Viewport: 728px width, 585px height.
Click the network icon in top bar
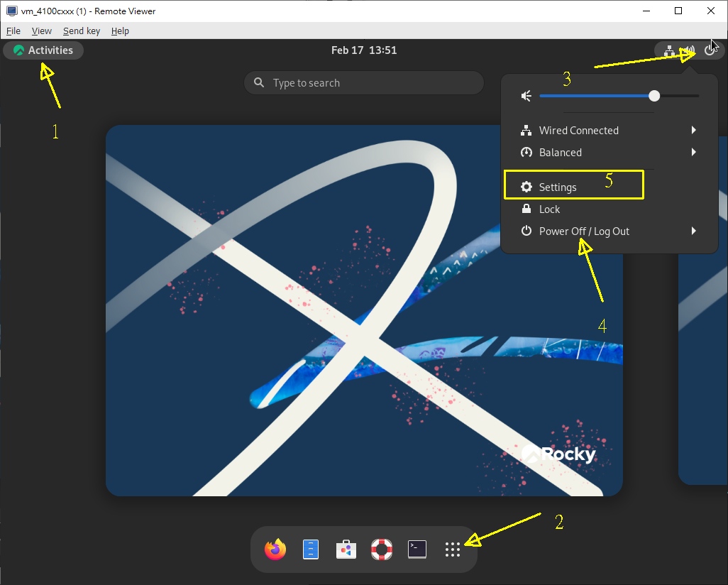click(x=668, y=50)
